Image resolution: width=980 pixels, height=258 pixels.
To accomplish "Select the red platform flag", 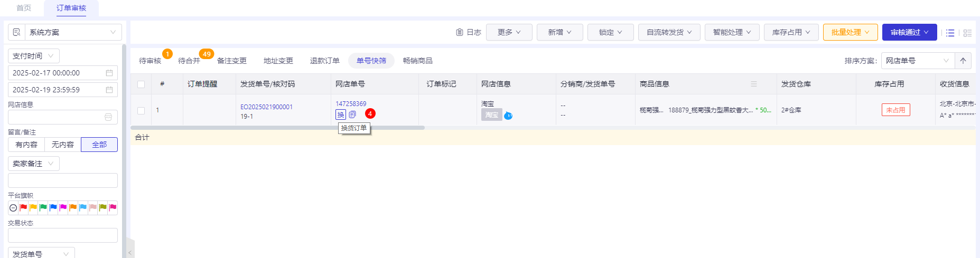I will (23, 208).
